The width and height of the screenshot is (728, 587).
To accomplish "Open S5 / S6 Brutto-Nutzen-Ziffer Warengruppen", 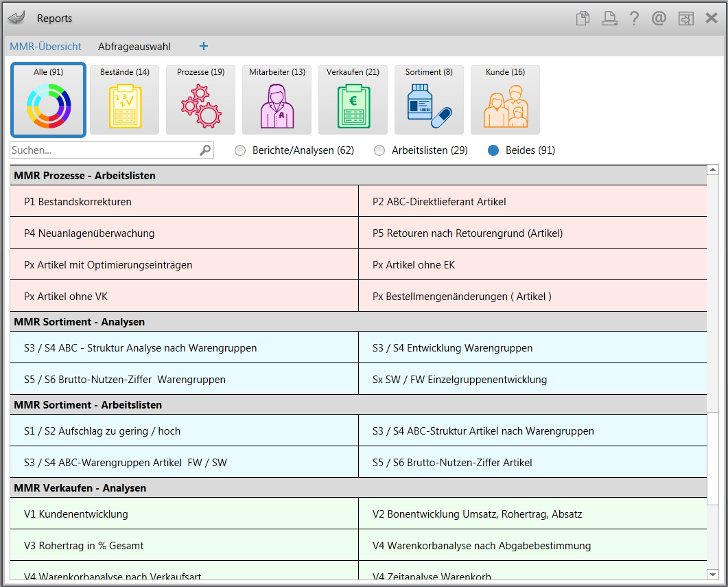I will pyautogui.click(x=184, y=380).
